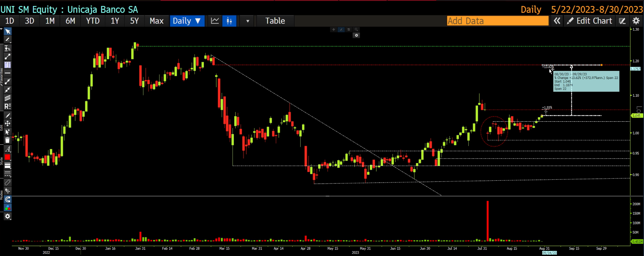Switch to line chart type
644x256 pixels.
pyautogui.click(x=215, y=21)
